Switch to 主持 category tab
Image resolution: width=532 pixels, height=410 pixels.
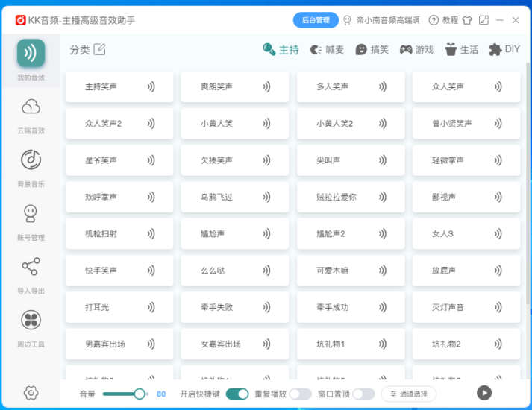281,49
